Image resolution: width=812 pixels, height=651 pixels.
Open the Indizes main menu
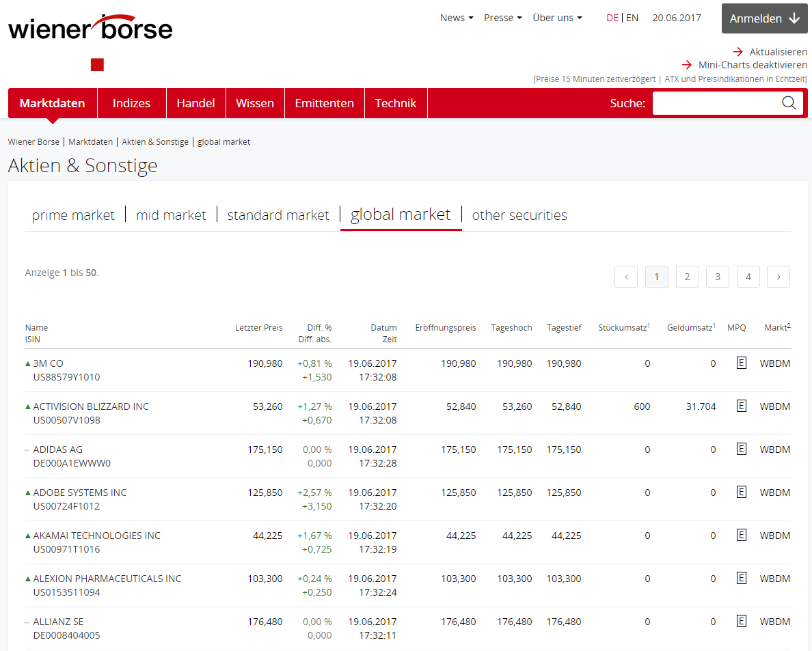pos(131,103)
